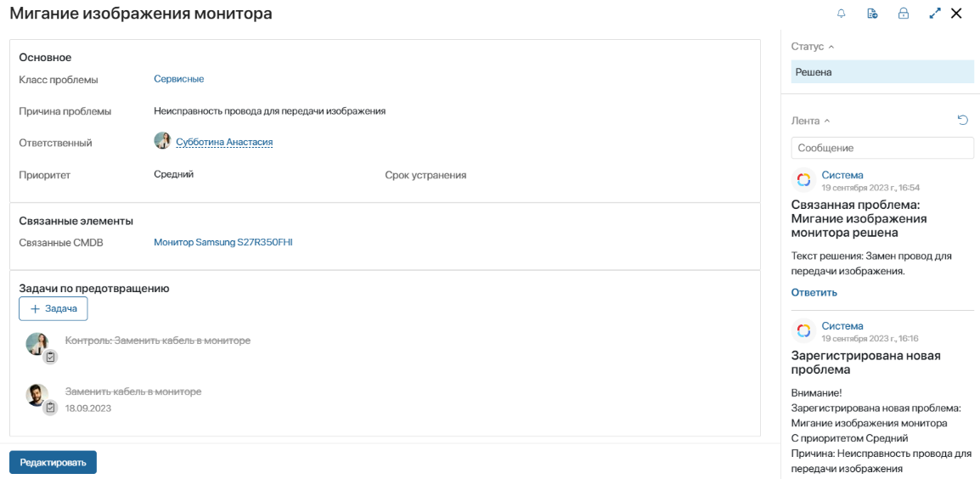Click the clipboard icon on the control task
The image size is (980, 479).
click(x=51, y=357)
